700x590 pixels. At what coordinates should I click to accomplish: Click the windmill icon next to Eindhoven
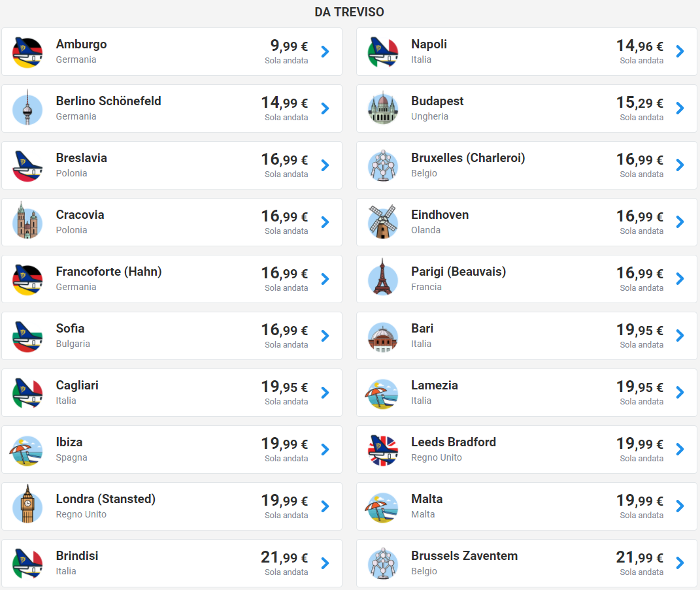point(382,221)
